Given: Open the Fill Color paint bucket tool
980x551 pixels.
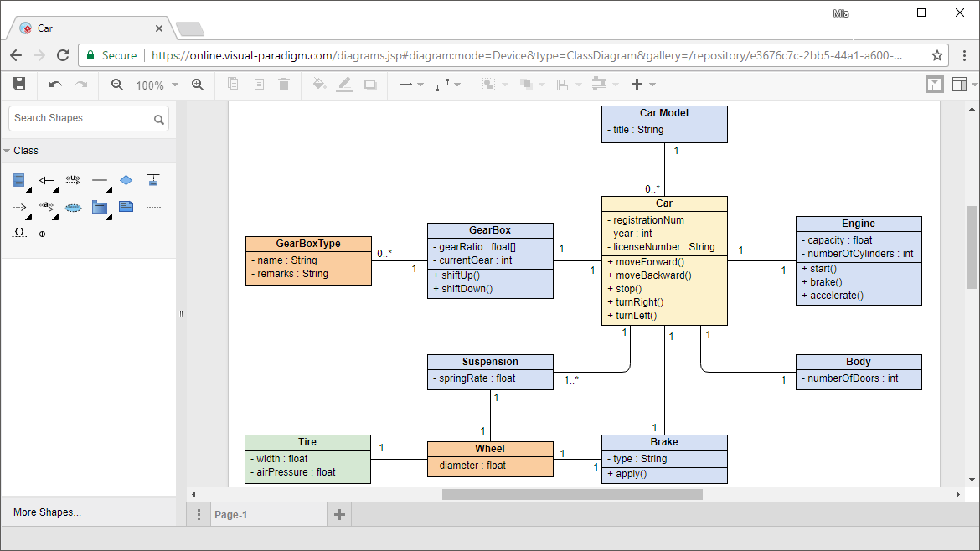Looking at the screenshot, I should point(319,84).
